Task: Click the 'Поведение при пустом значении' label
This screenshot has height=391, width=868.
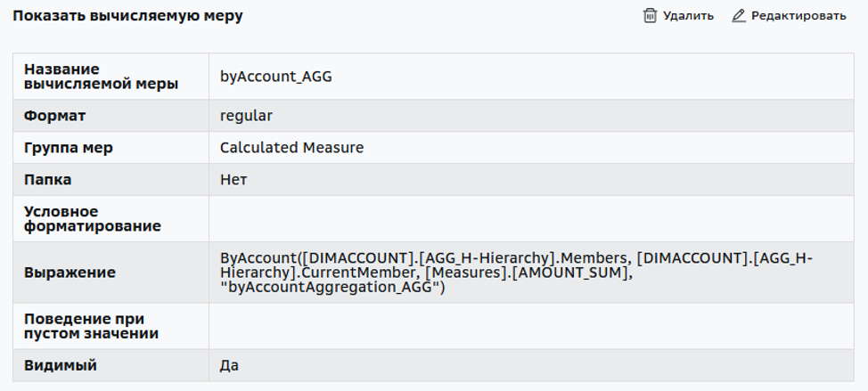Action: tap(91, 326)
